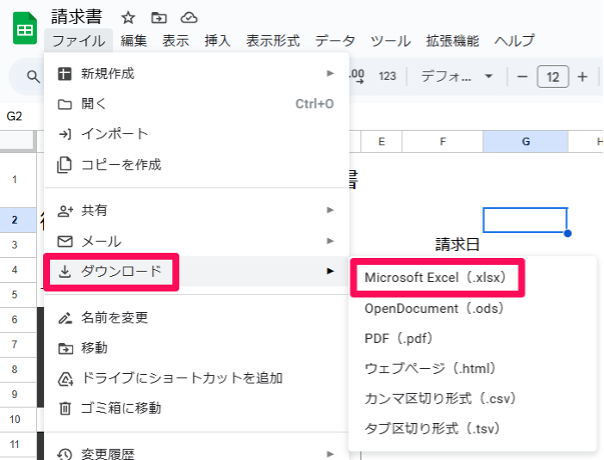The image size is (604, 460).
Task: Choose ドライブにショートカットを追加
Action: (196, 378)
